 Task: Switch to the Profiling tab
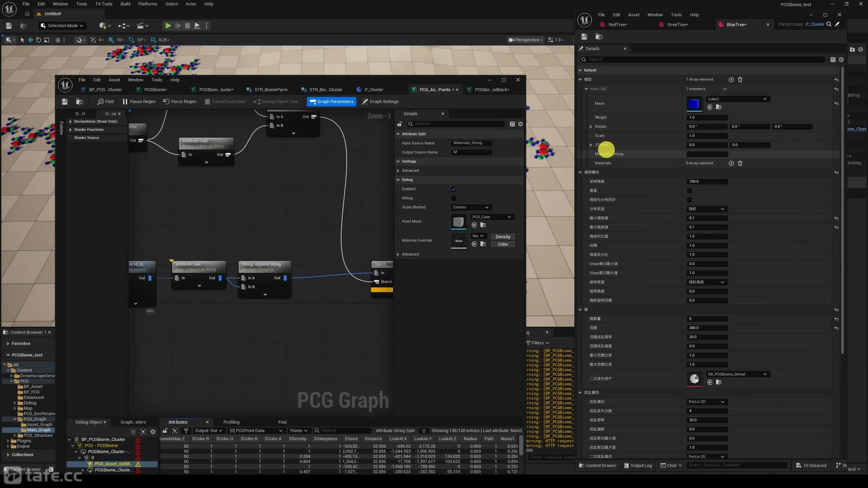coord(231,422)
